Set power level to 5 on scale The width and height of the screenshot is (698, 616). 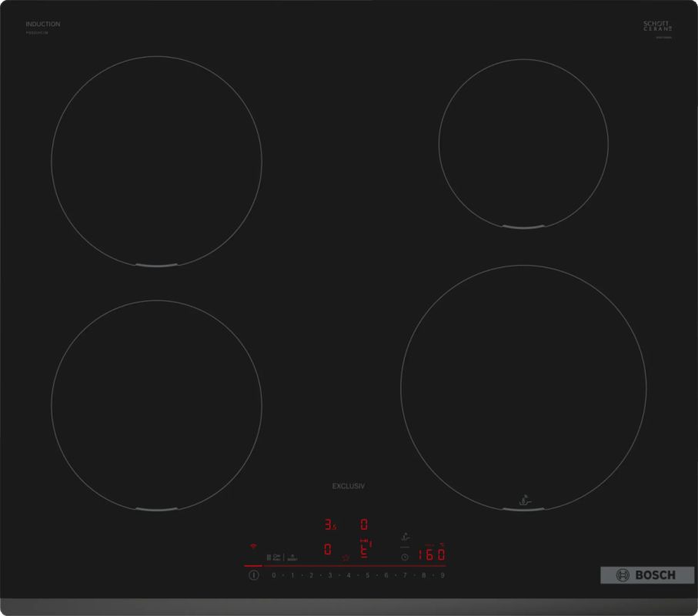point(367,575)
